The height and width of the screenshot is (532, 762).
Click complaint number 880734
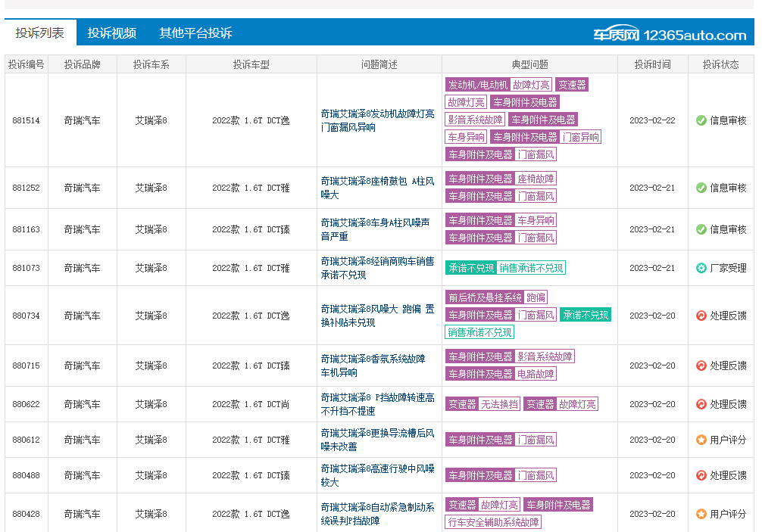tap(27, 316)
